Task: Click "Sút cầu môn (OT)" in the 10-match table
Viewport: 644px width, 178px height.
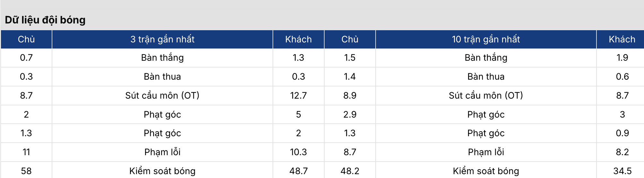Action: [486, 95]
